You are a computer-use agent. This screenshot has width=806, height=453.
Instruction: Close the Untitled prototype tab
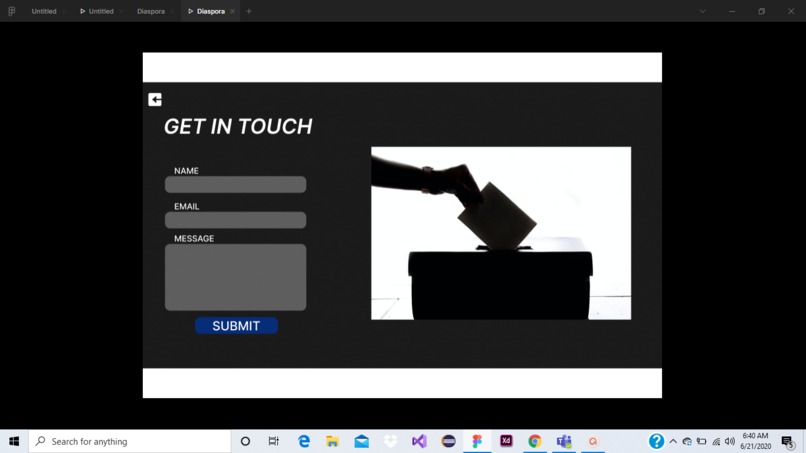[122, 11]
